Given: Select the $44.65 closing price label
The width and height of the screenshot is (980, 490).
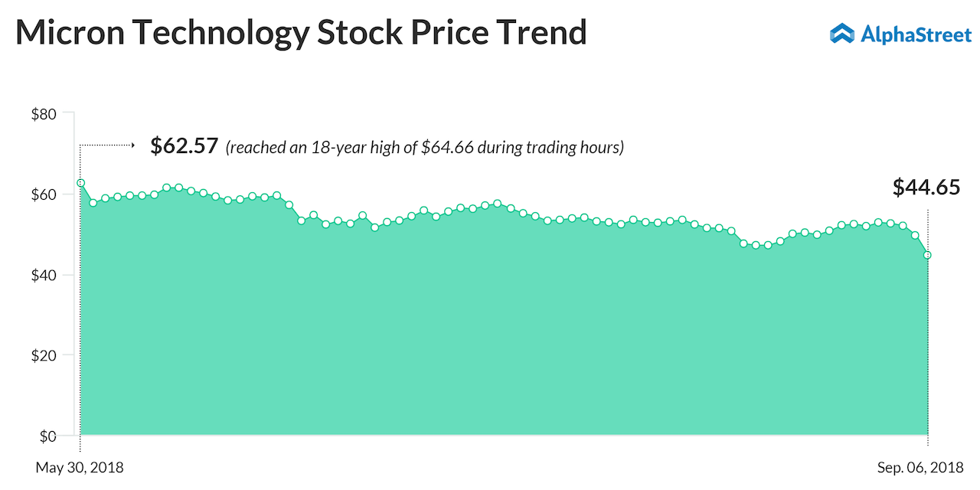Looking at the screenshot, I should point(926,187).
